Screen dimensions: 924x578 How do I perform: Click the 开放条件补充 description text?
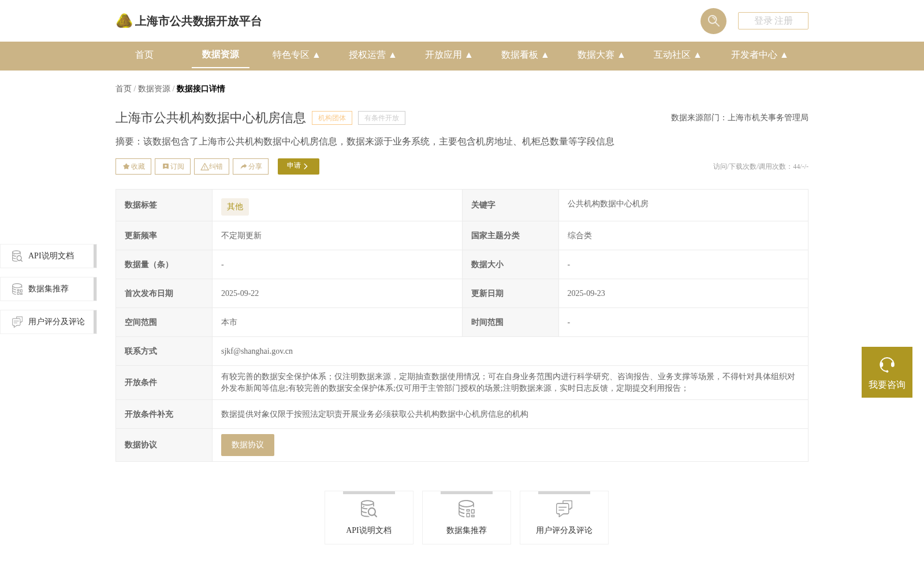point(375,414)
